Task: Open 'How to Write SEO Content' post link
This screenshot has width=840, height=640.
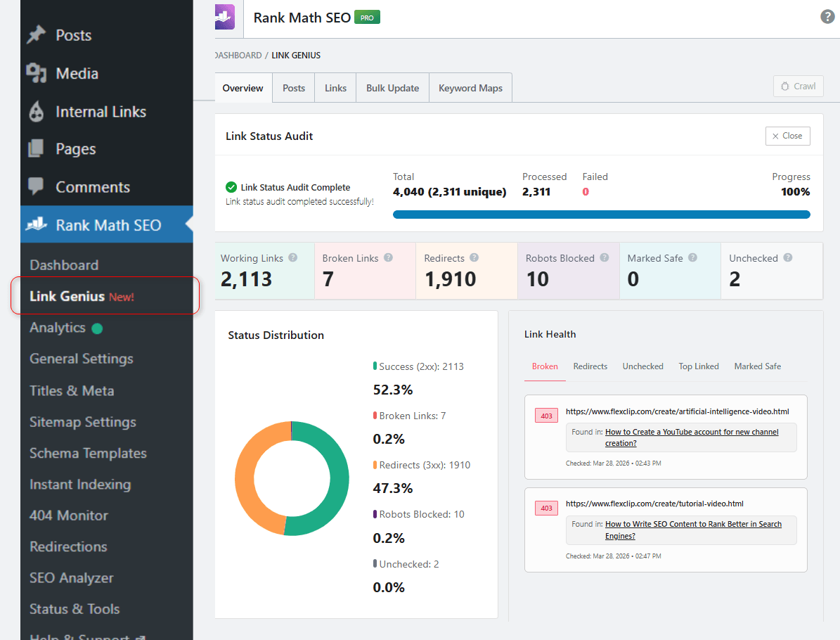Action: (x=693, y=530)
